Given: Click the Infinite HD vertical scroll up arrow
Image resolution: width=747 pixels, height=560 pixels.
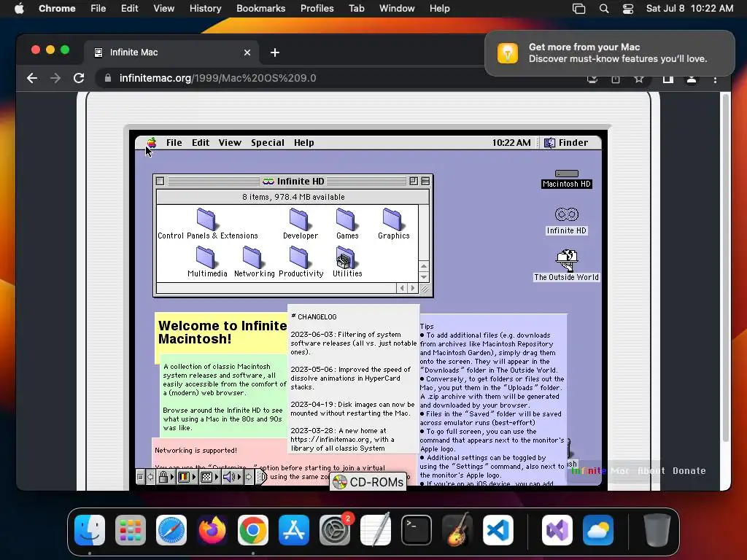Looking at the screenshot, I should (424, 266).
